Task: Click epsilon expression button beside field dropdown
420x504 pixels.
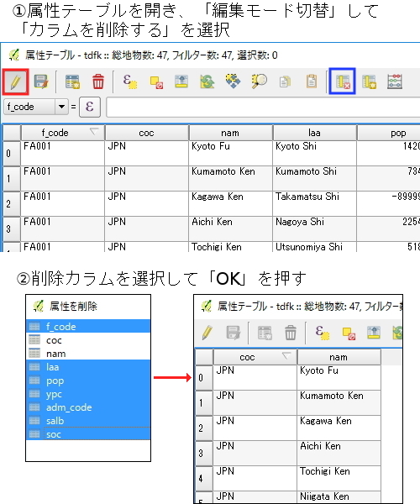Action: 90,107
